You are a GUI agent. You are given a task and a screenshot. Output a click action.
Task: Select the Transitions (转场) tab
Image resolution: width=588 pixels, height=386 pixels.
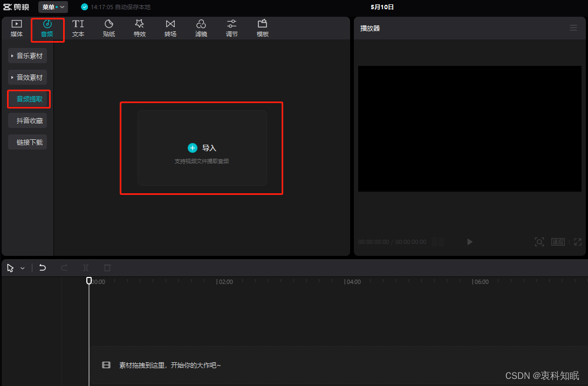170,28
